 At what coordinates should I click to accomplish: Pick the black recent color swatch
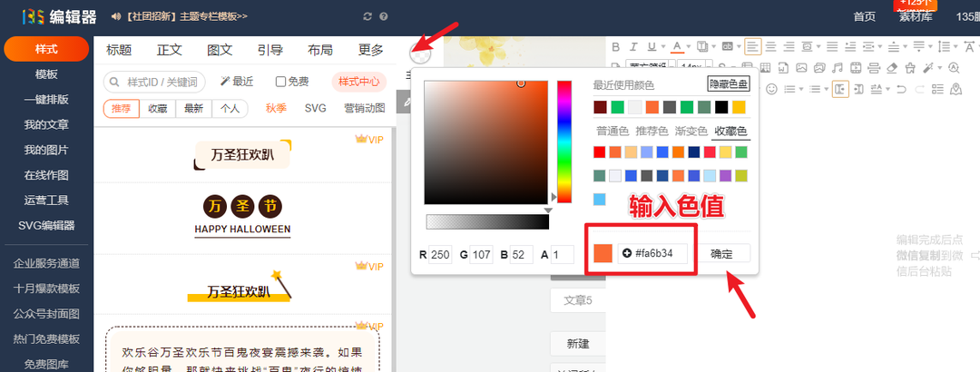coord(721,107)
